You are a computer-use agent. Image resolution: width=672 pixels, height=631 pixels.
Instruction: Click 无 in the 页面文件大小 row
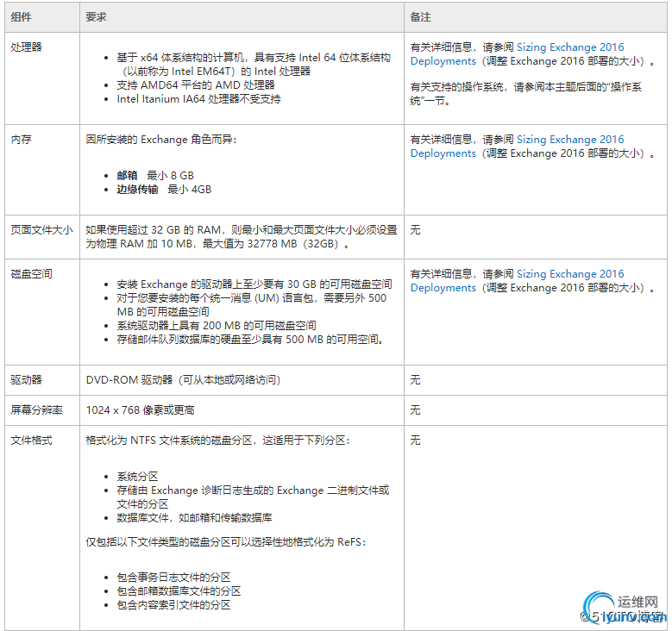click(x=415, y=230)
